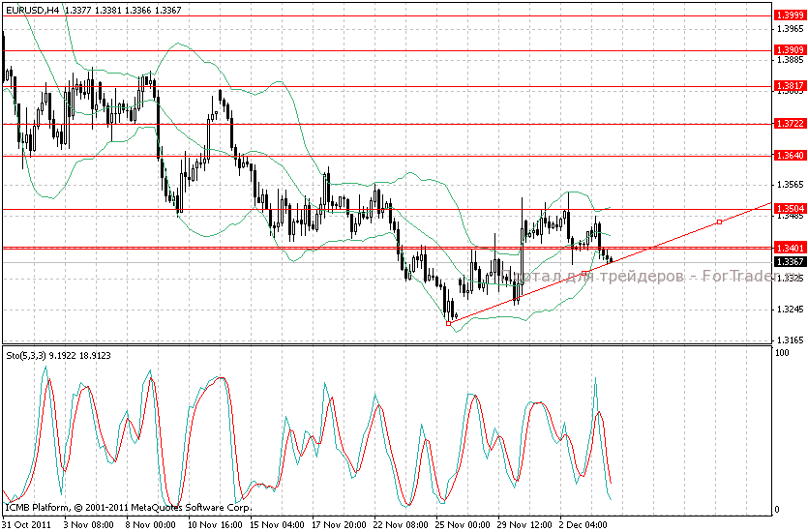Click the 8 Nov 00:00 time label
Viewport: 808px width, 532px height.
click(x=150, y=525)
